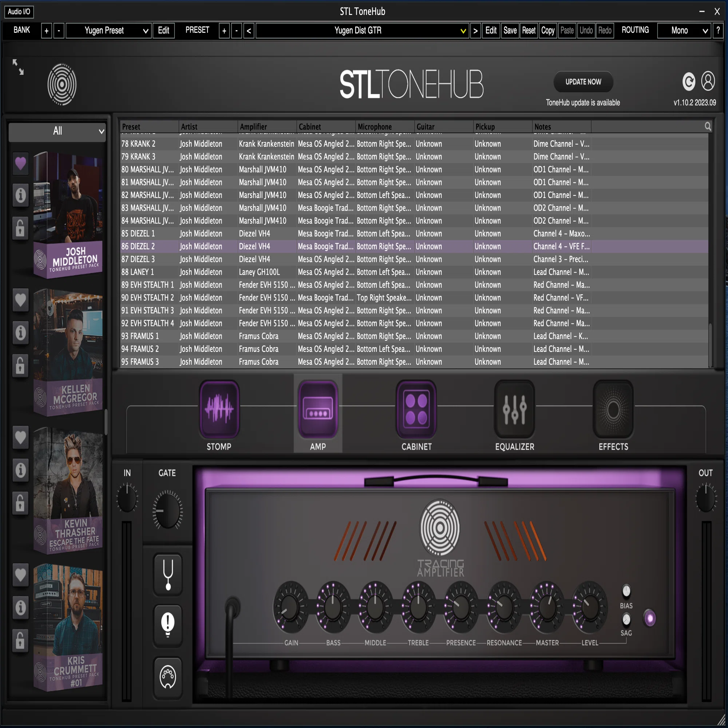Toggle the SAG switch on amp

coord(626,619)
